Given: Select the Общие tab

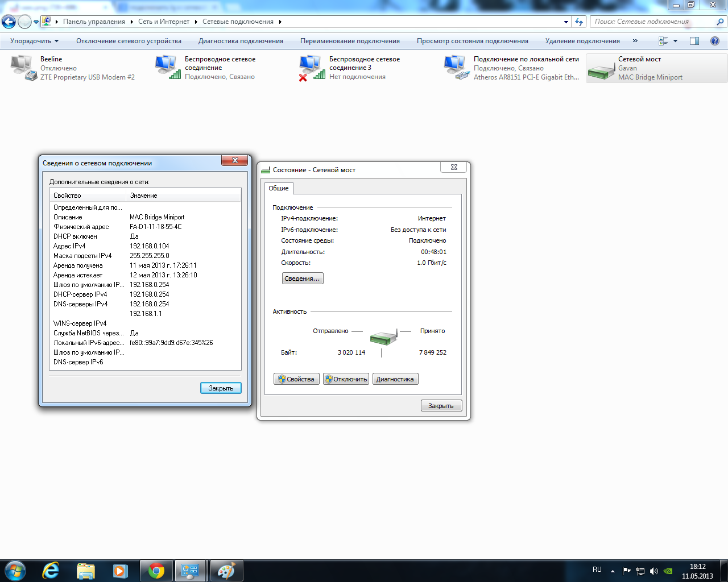Looking at the screenshot, I should point(279,188).
